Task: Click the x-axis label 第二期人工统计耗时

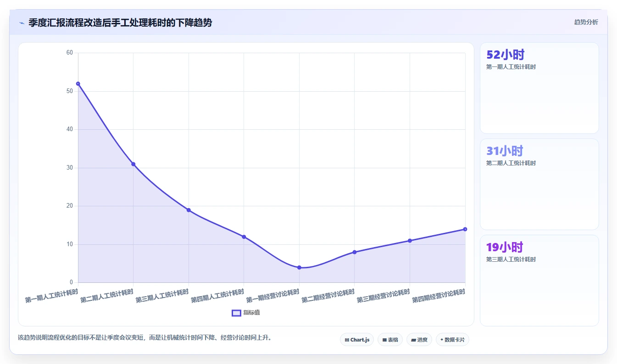Action: [x=107, y=296]
